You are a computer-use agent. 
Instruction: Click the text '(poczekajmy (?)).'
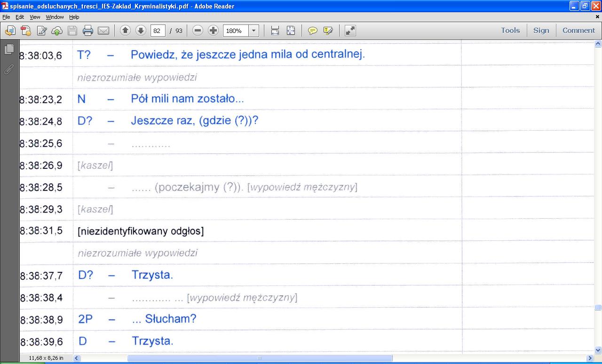(x=199, y=187)
